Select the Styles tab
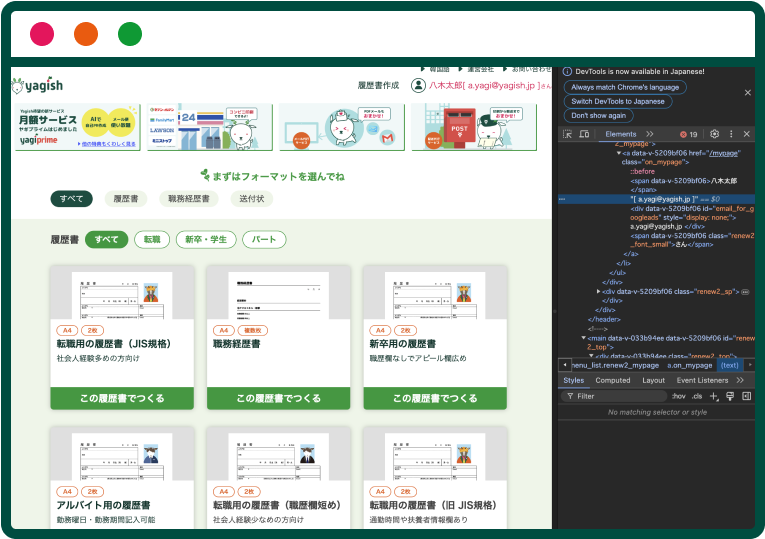Viewport: 765px width, 539px height. click(x=574, y=380)
